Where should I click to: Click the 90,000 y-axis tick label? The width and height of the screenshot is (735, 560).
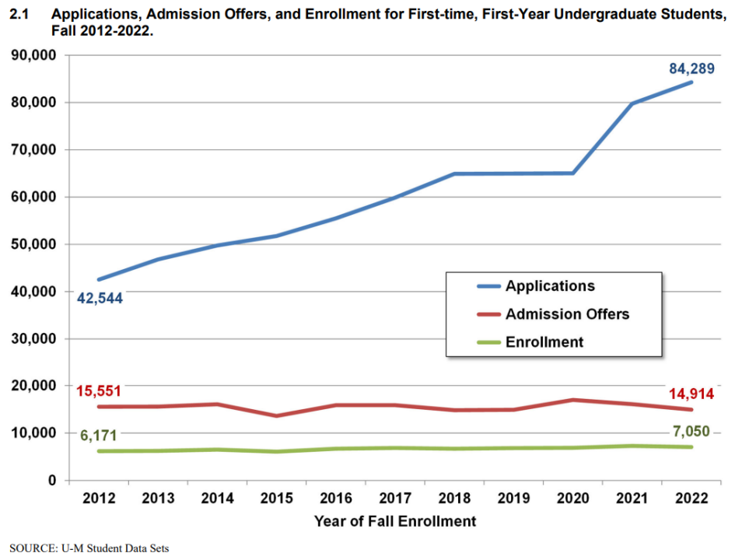coord(33,55)
